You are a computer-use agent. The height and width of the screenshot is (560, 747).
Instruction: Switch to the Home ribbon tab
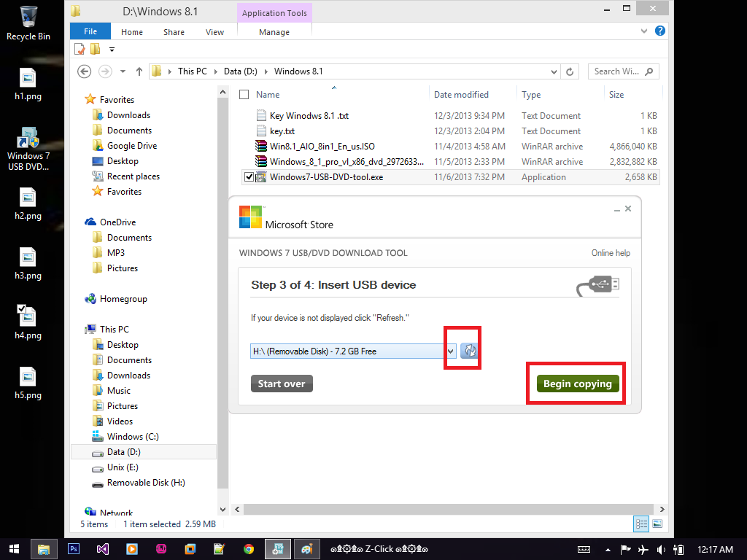click(x=132, y=32)
